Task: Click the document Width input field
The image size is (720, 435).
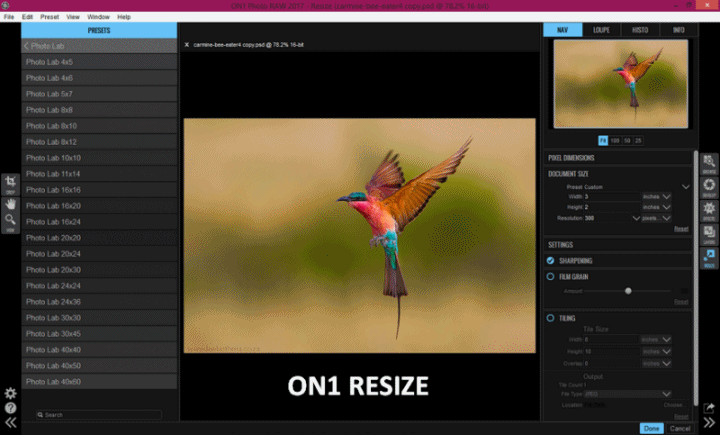Action: 612,197
